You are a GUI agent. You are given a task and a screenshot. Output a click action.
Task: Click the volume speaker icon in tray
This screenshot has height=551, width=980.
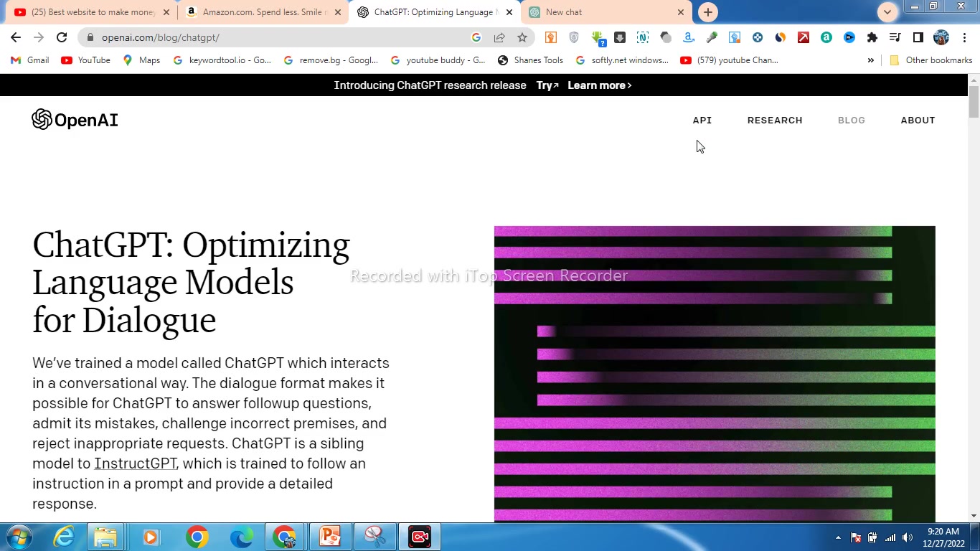pos(908,537)
